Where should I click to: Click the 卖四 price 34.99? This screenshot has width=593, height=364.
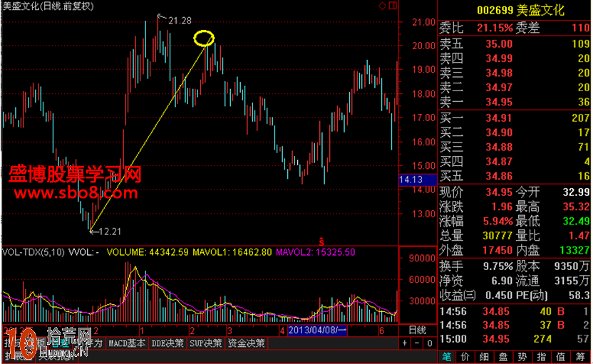coord(499,58)
